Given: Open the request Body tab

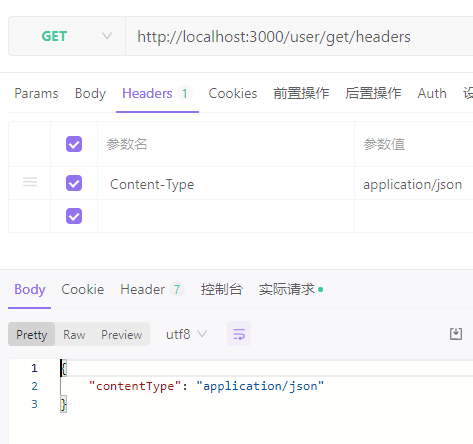Looking at the screenshot, I should (x=90, y=93).
